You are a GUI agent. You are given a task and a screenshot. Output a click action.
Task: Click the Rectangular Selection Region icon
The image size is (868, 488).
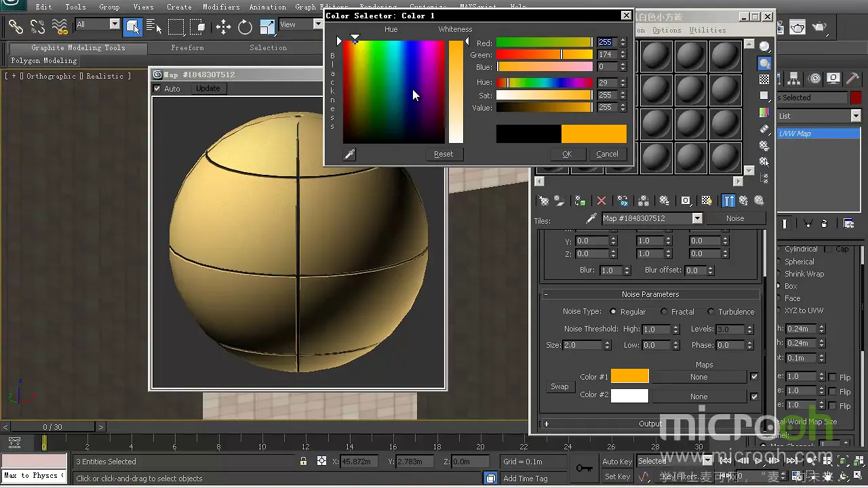click(176, 27)
